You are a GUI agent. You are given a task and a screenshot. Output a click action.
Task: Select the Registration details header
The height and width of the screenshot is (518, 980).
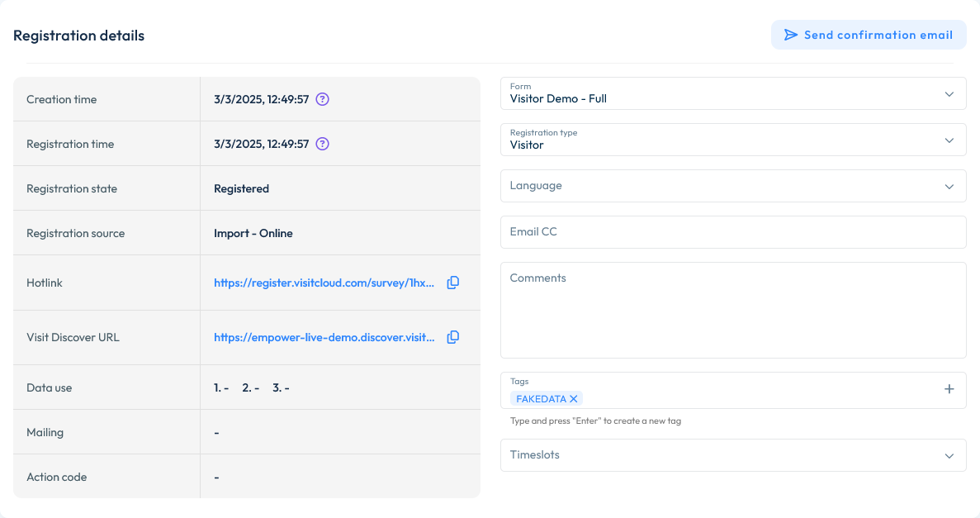click(x=78, y=35)
